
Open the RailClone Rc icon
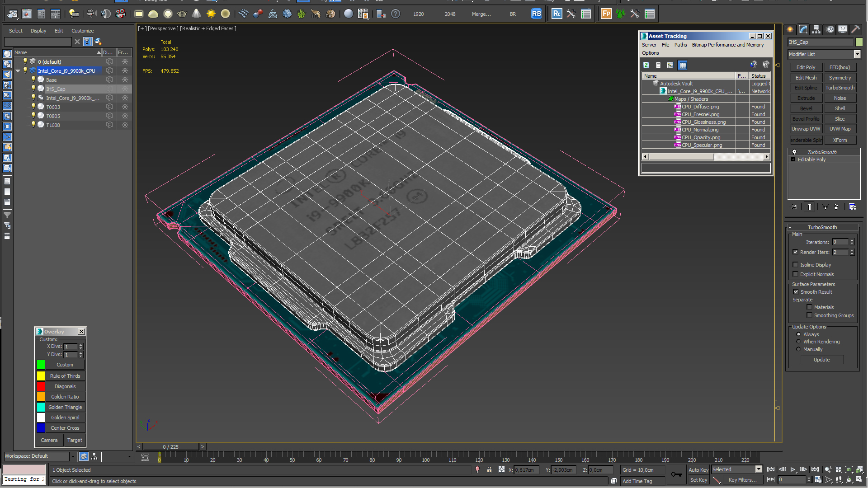[557, 14]
